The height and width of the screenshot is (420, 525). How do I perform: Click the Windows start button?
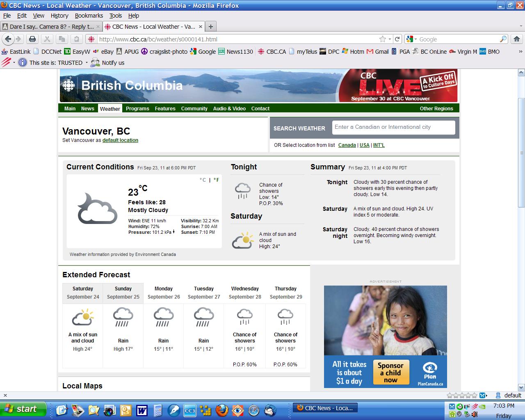24,409
